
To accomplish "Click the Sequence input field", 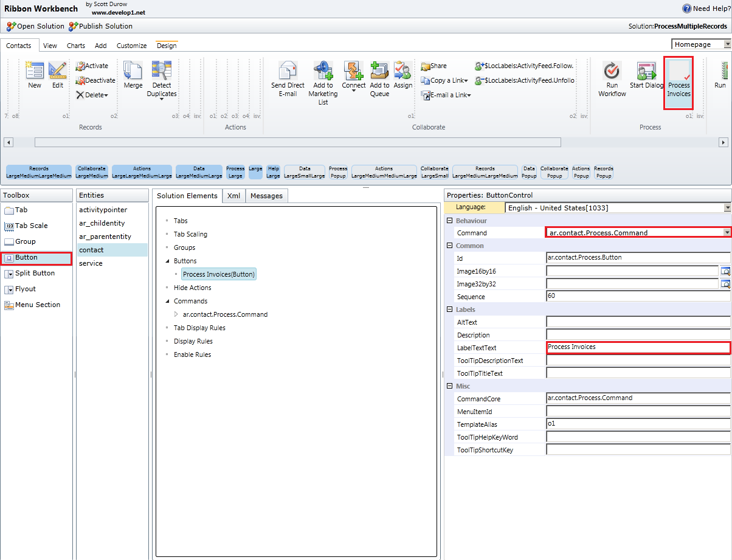I will coord(638,297).
